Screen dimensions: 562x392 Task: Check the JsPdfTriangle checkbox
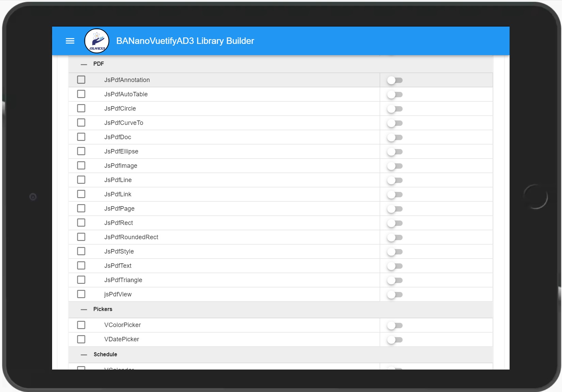81,280
